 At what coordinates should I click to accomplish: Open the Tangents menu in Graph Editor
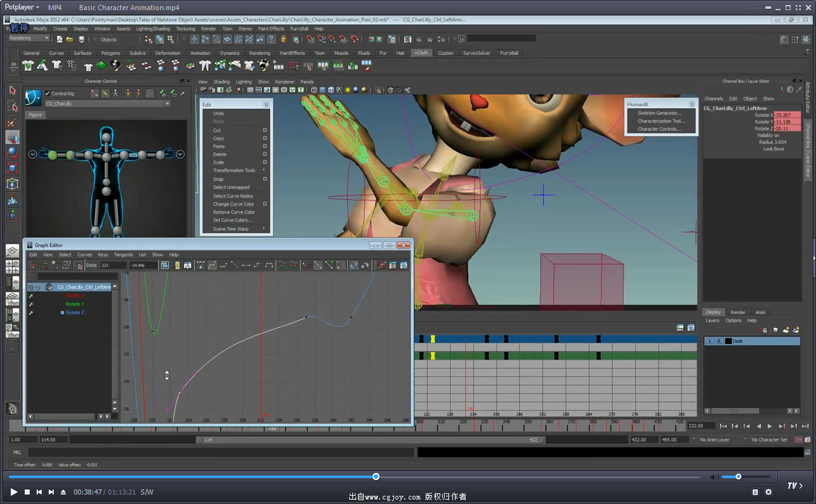[123, 255]
